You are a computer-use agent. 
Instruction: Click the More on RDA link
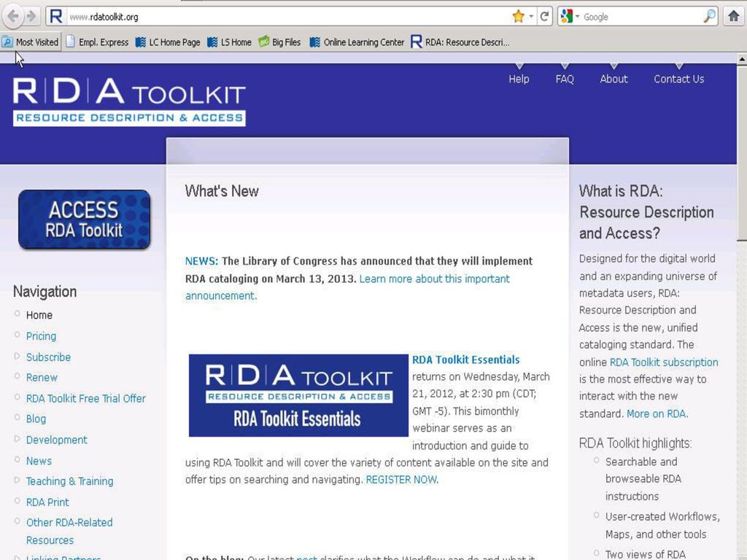657,413
